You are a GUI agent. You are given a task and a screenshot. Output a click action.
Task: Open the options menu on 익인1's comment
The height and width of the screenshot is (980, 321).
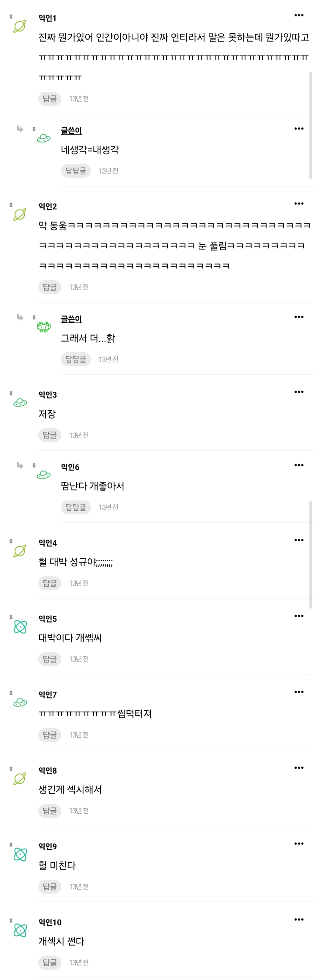299,15
